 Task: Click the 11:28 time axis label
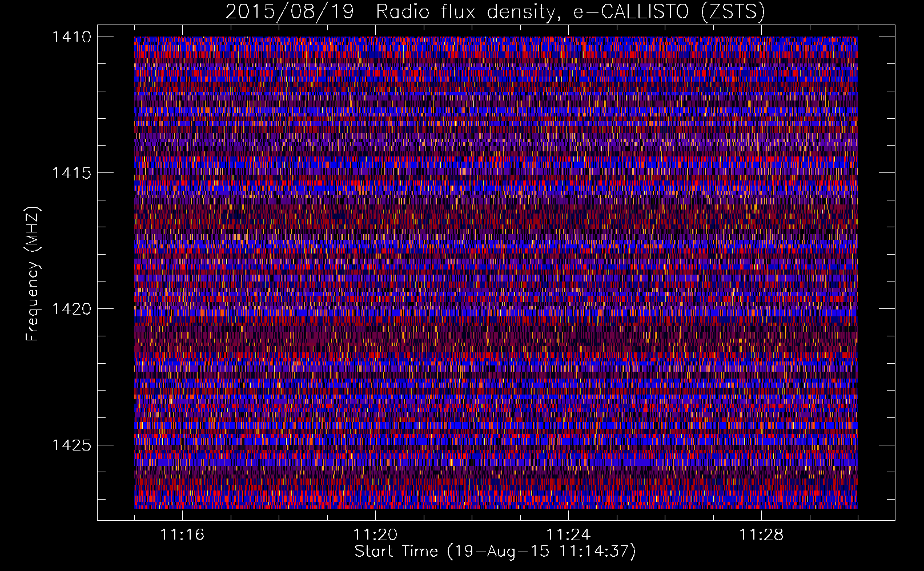click(x=761, y=535)
